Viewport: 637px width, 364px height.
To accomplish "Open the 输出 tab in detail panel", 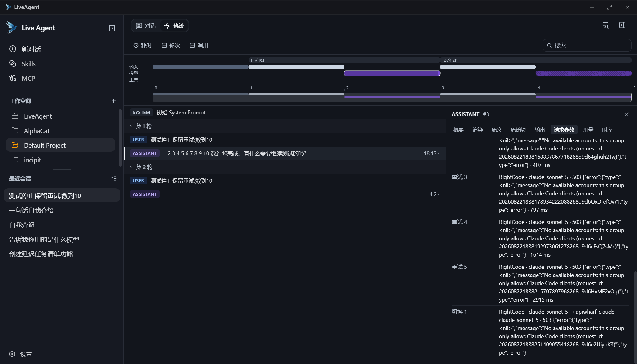I will point(540,130).
